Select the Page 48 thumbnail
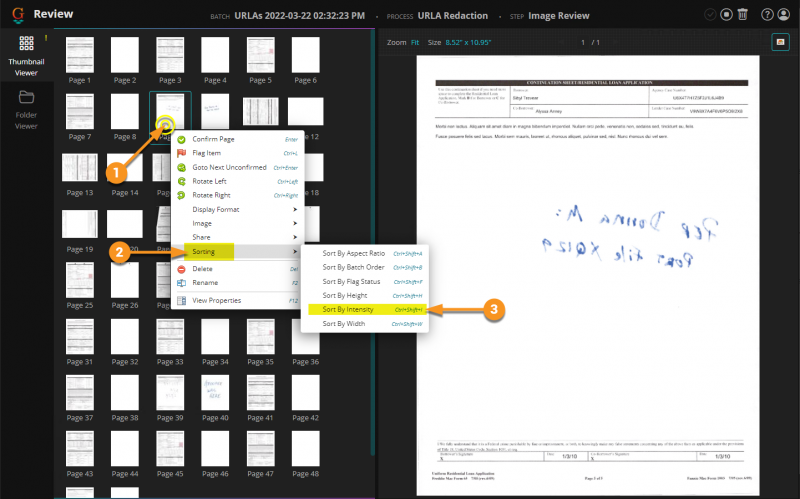The image size is (800, 499). [x=306, y=448]
